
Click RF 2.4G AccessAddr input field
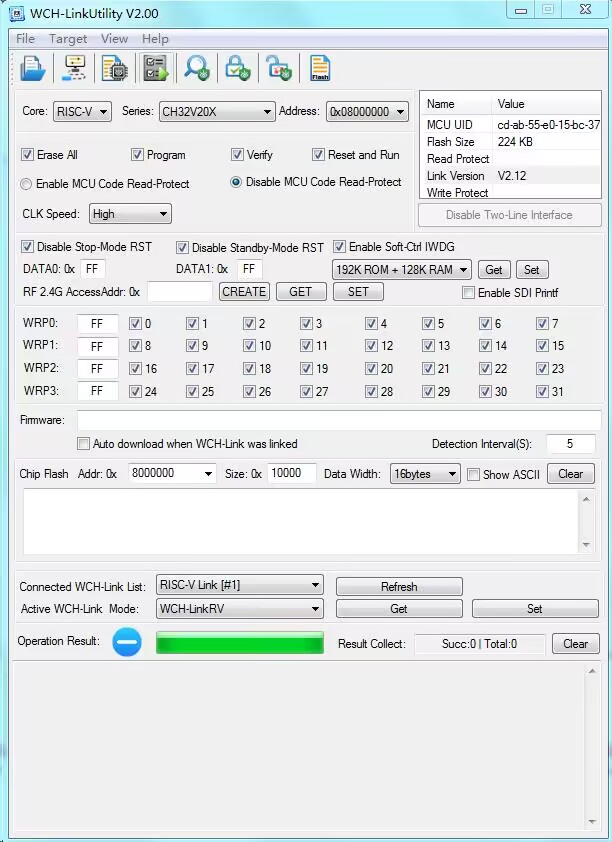(180, 292)
